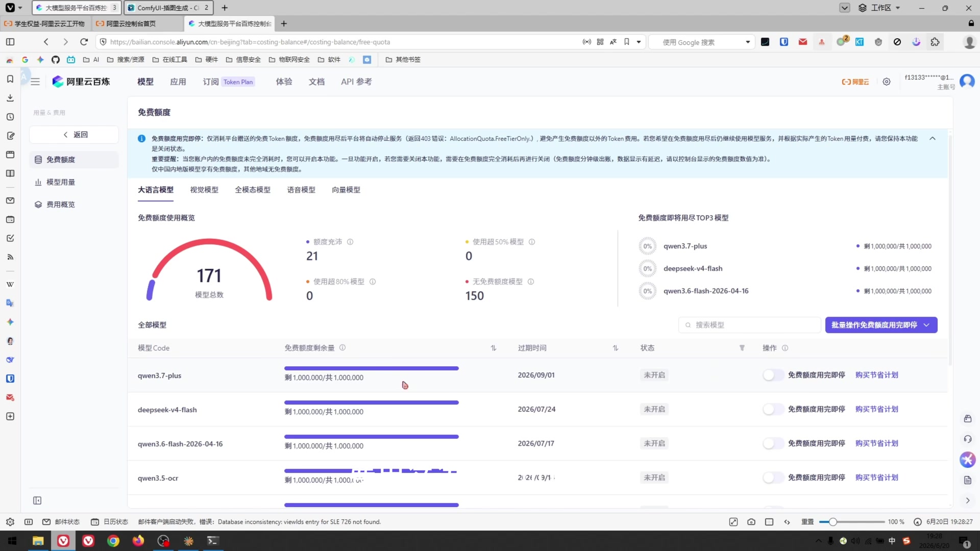The width and height of the screenshot is (980, 551).
Task: Open the 模型 top navigation item
Action: 145,82
